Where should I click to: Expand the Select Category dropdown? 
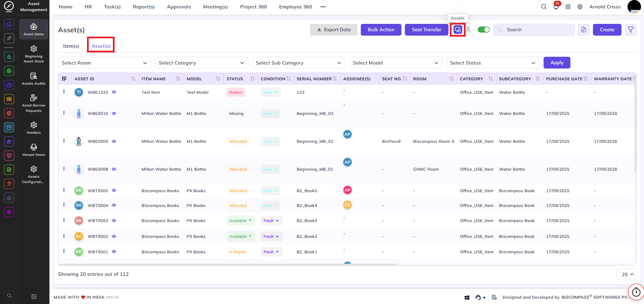(202, 63)
